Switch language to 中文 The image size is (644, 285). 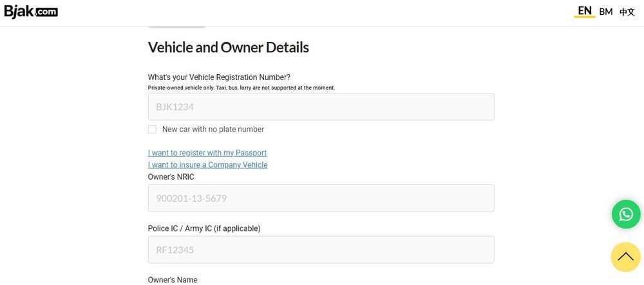click(627, 12)
